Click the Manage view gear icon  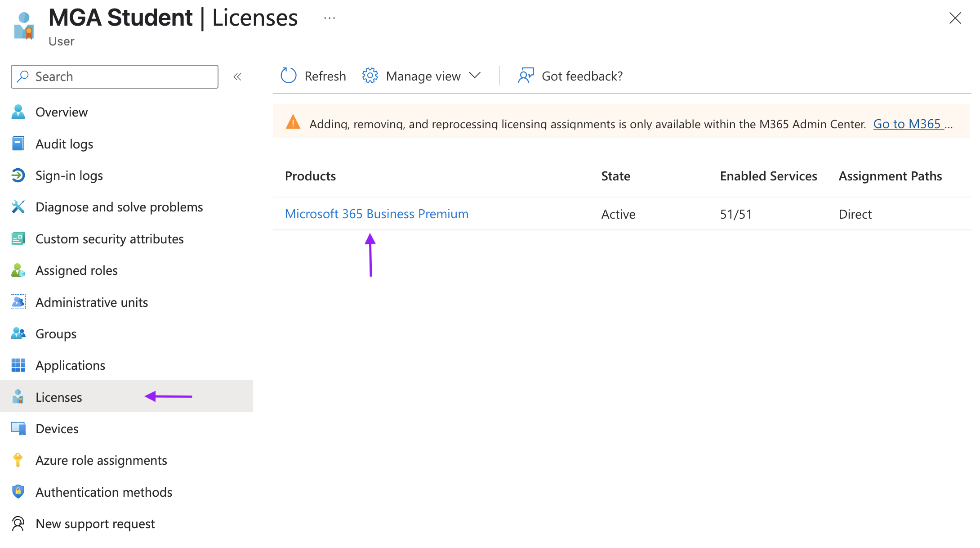[x=370, y=76]
